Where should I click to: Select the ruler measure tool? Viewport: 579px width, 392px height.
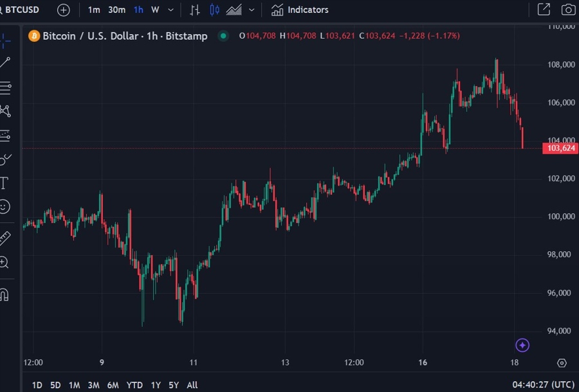(5, 238)
